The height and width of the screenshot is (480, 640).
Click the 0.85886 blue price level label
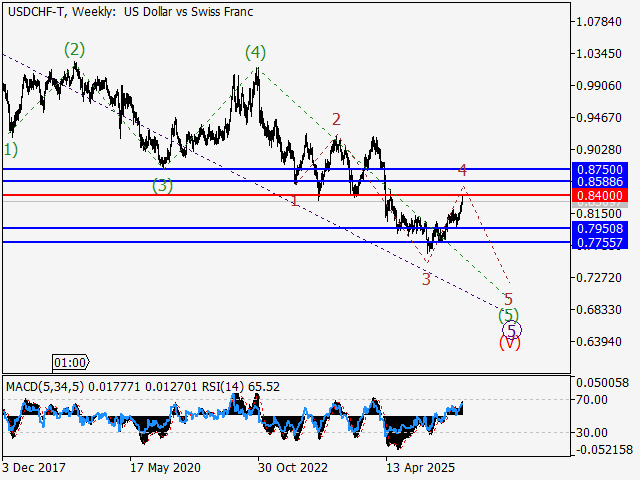(x=600, y=182)
